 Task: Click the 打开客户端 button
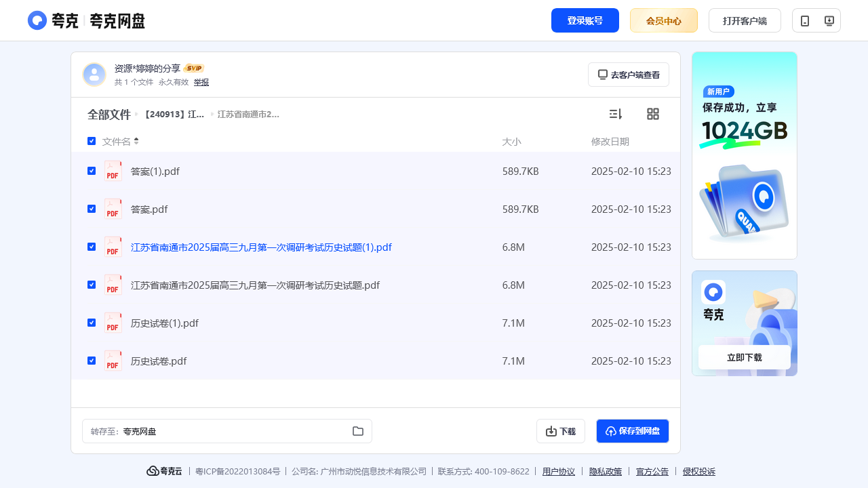745,20
